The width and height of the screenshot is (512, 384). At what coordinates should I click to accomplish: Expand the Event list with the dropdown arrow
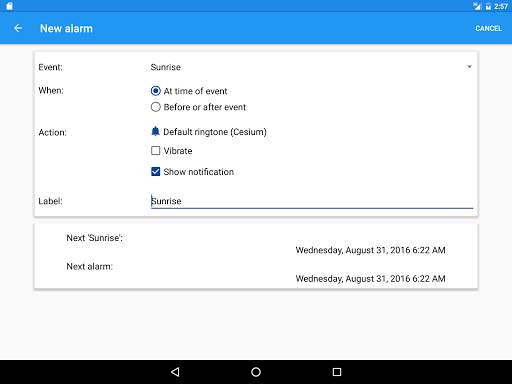(469, 67)
